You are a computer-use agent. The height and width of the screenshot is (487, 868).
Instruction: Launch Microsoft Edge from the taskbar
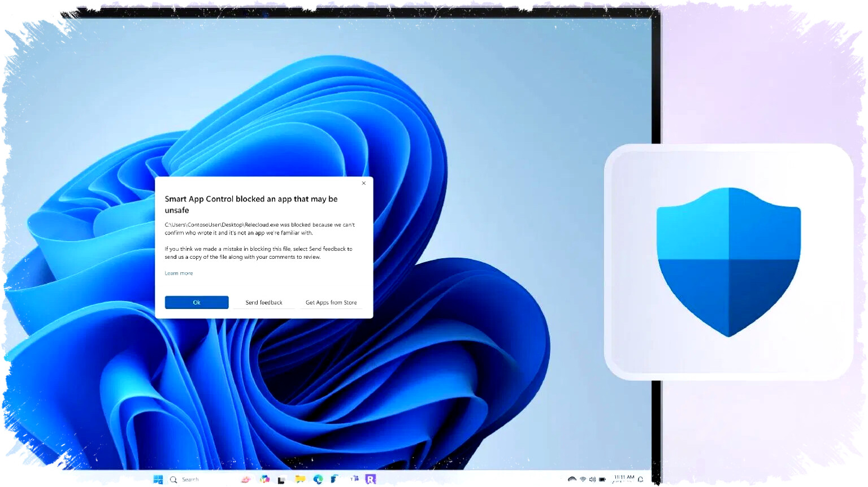point(318,479)
